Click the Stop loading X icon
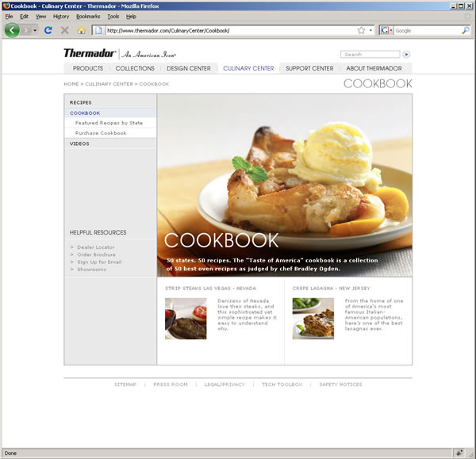Image resolution: width=476 pixels, height=459 pixels. point(65,30)
